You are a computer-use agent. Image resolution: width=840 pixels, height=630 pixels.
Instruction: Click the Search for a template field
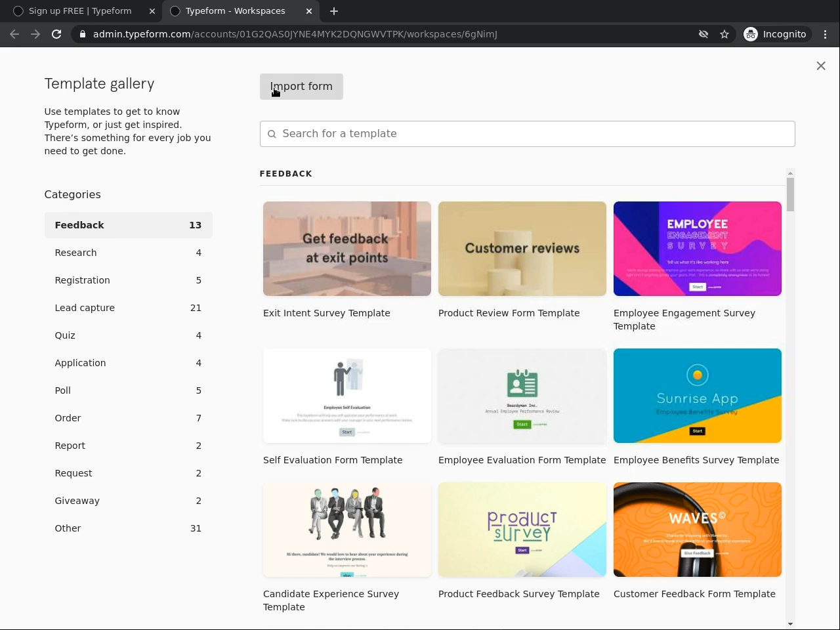(527, 134)
